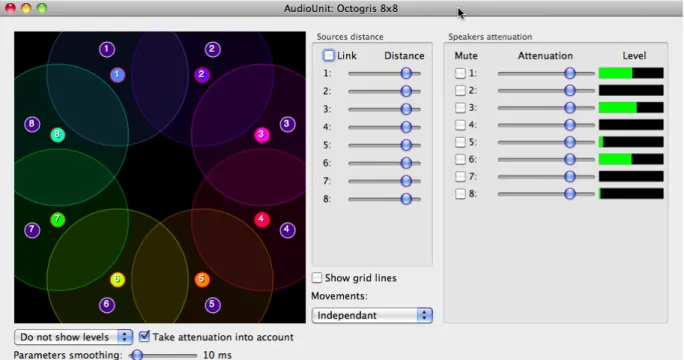The image size is (684, 360).
Task: Select the red source 4 circle
Action: pyautogui.click(x=261, y=219)
